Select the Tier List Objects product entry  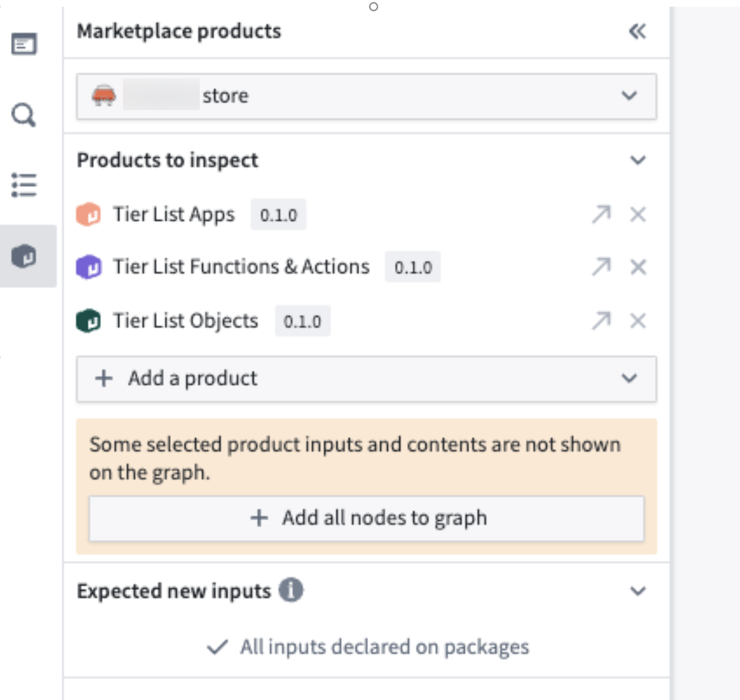(x=186, y=321)
